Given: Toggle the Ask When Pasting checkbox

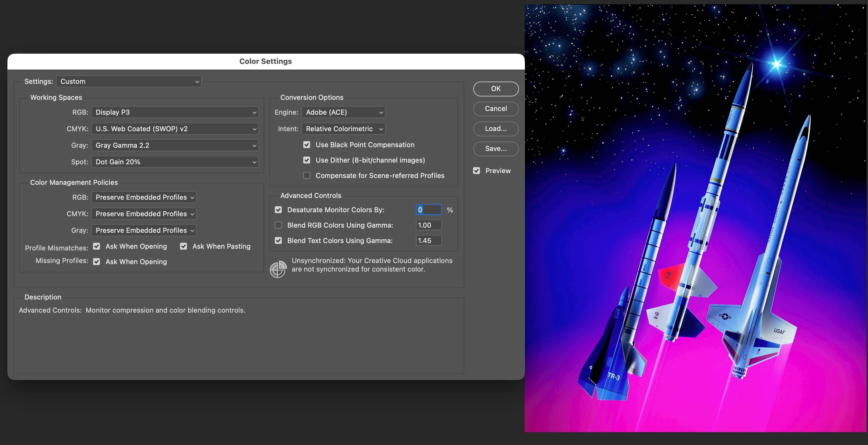Looking at the screenshot, I should (184, 247).
